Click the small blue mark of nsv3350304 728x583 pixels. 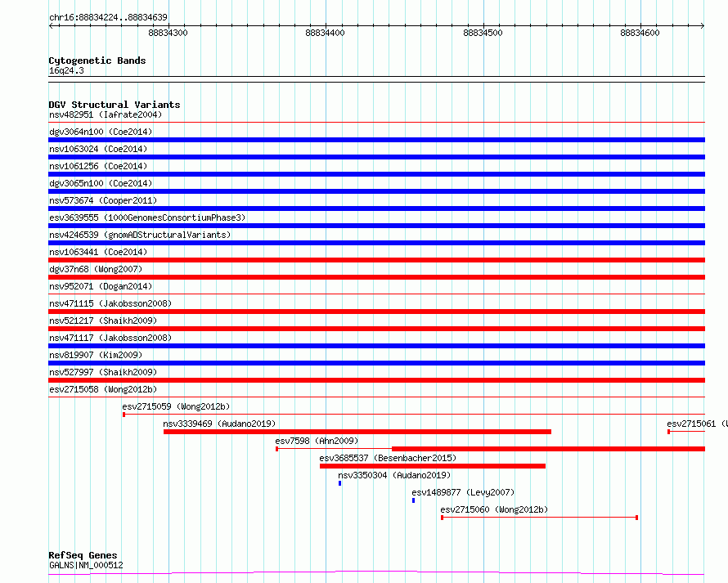click(x=339, y=483)
